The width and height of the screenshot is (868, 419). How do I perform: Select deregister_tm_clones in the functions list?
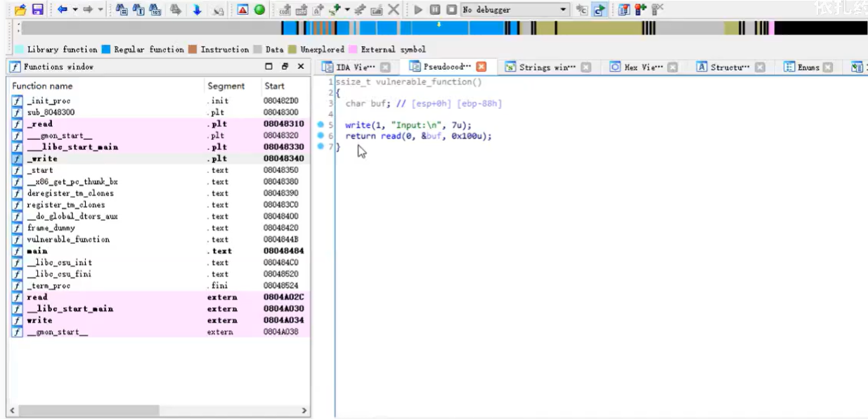160,193
